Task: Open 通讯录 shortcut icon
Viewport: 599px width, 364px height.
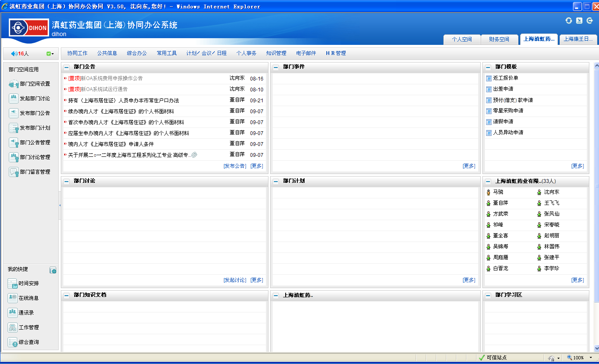Action: (13, 313)
